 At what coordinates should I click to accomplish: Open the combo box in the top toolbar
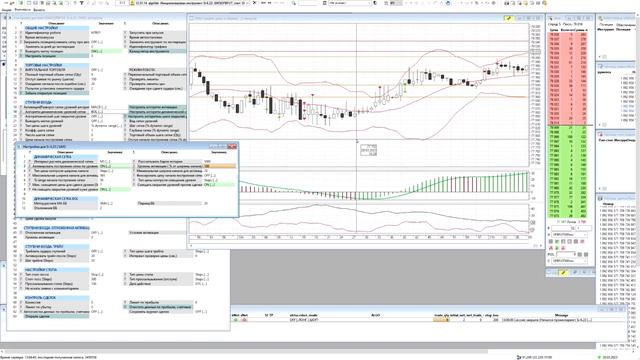(350, 3)
